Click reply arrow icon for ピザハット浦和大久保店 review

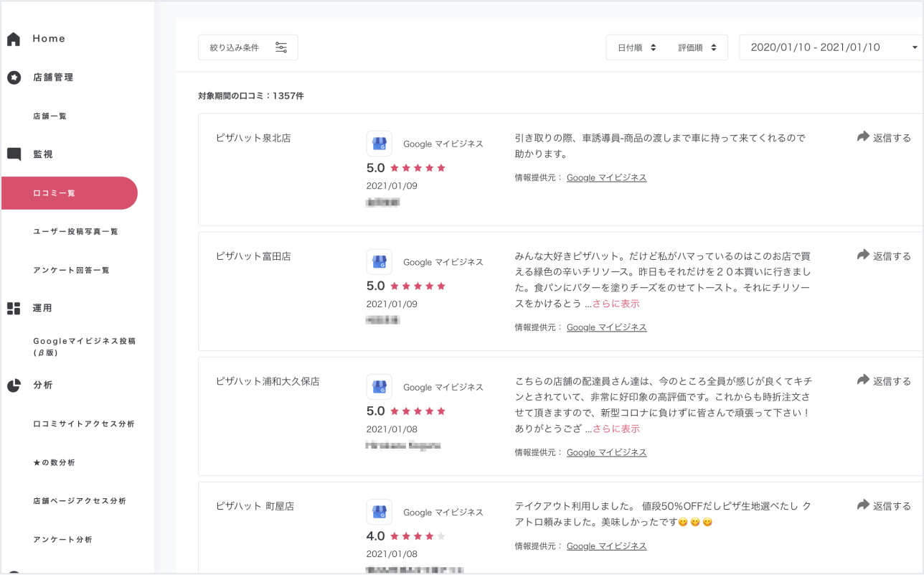coord(863,380)
